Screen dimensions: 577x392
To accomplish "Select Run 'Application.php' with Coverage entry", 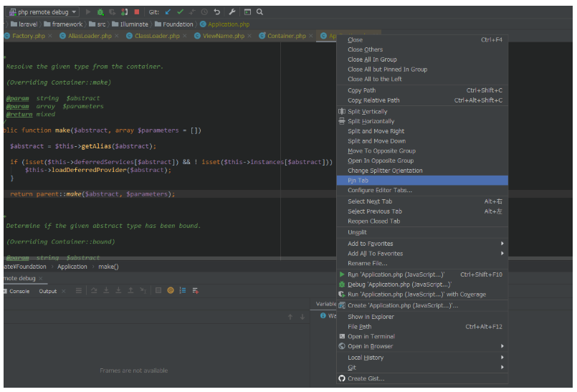I will coord(422,295).
